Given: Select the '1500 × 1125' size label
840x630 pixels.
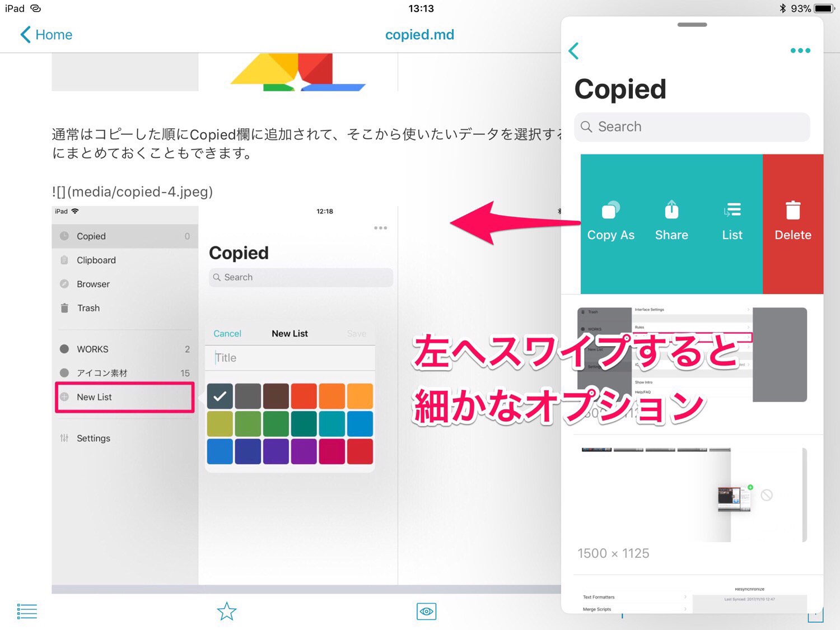Looking at the screenshot, I should [613, 553].
